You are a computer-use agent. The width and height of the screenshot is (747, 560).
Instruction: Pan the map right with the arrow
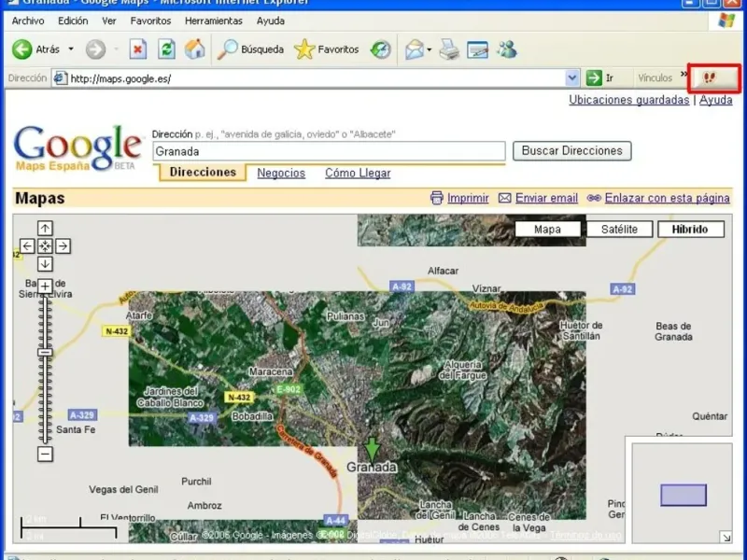coord(63,246)
